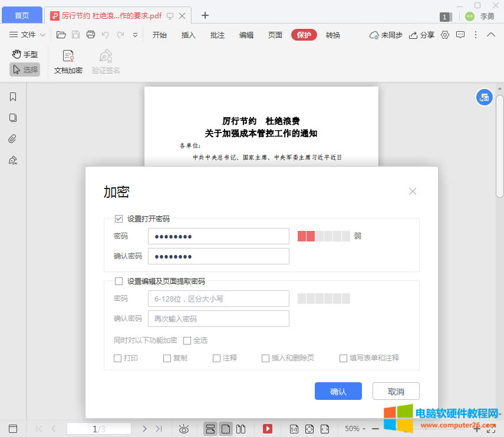
Task: Enable 设置编辑及页面提取密码 checkbox
Action: pyautogui.click(x=118, y=281)
